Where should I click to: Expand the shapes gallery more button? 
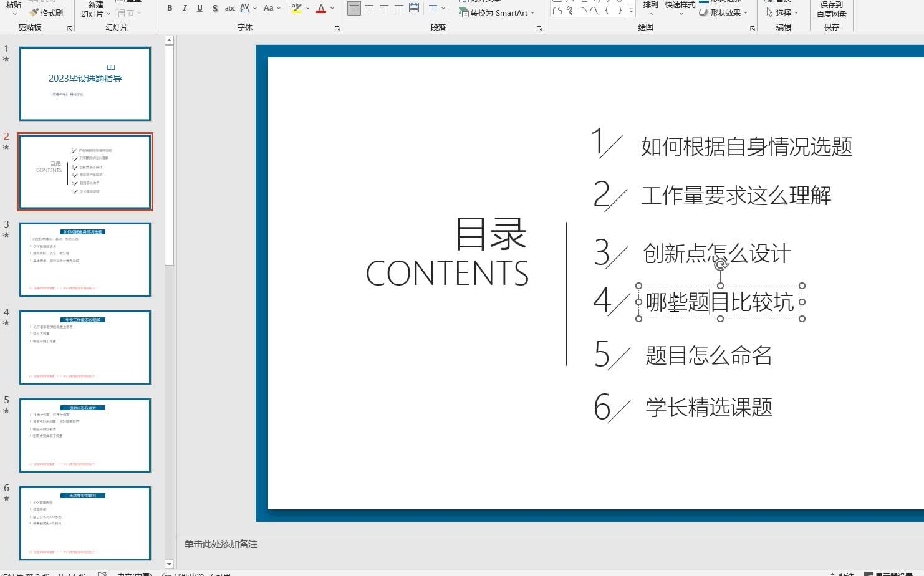tap(631, 11)
